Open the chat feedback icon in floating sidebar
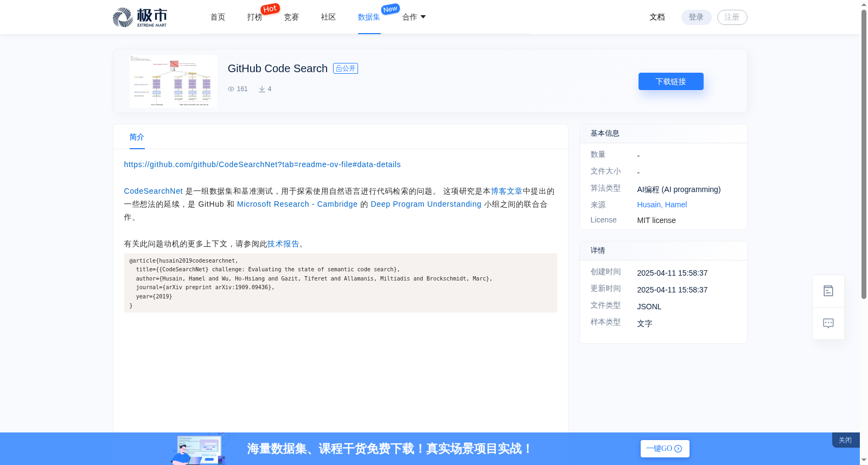868x465 pixels. pos(828,323)
